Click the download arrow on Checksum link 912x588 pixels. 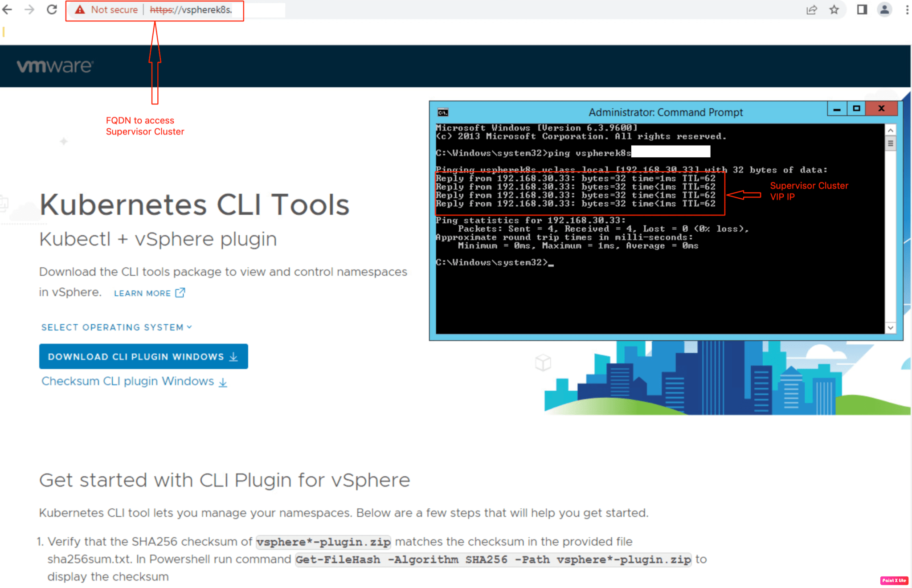[223, 382]
